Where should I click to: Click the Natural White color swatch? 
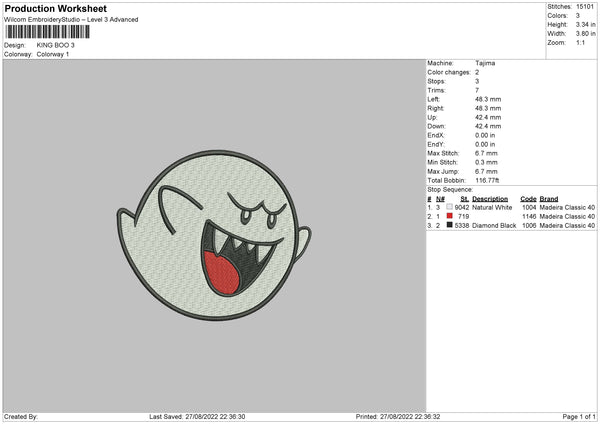tap(451, 207)
